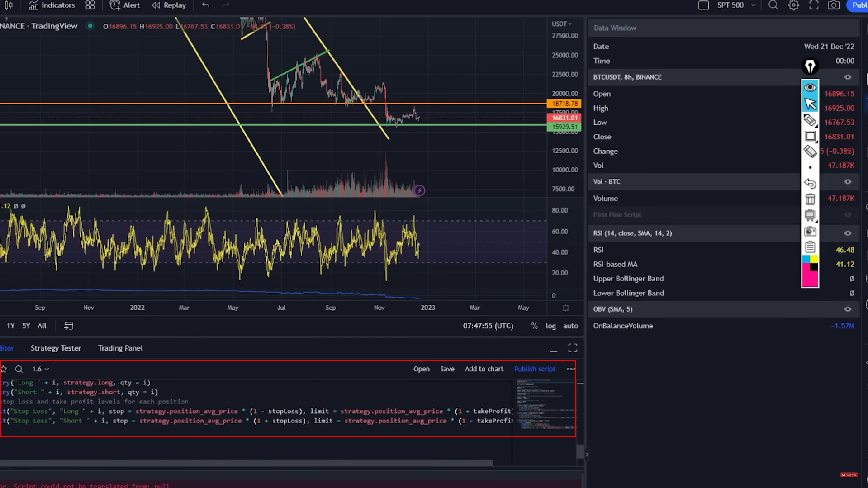Search within the Pine script code

pos(19,369)
